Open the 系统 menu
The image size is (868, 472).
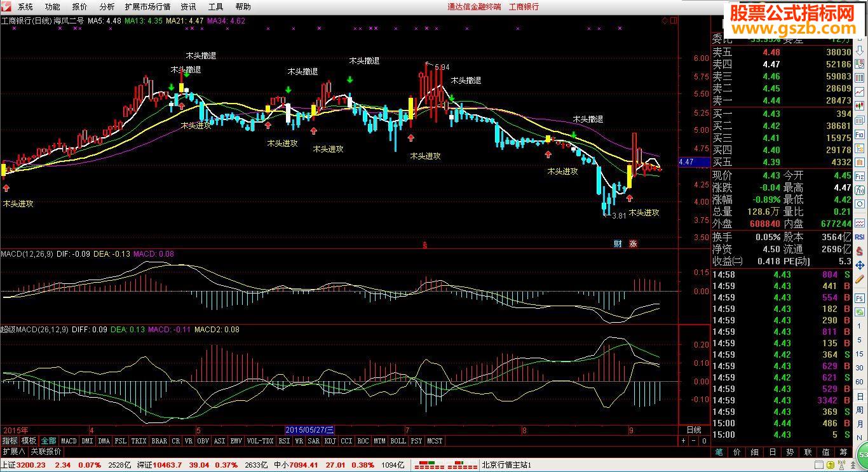25,6
